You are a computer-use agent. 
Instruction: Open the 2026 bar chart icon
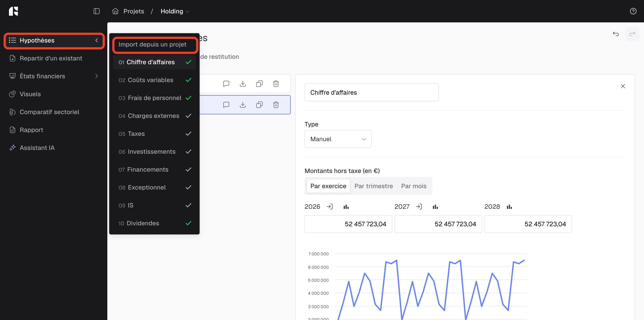(x=346, y=207)
